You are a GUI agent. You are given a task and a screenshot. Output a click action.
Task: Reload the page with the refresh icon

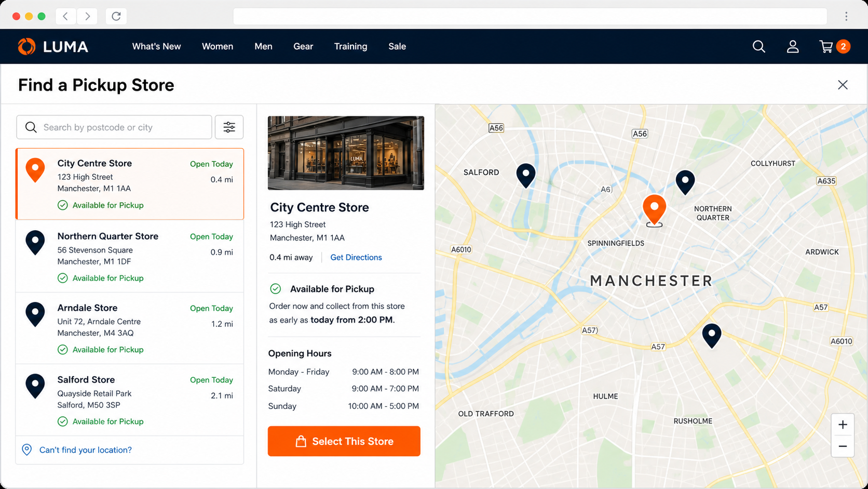(x=116, y=16)
